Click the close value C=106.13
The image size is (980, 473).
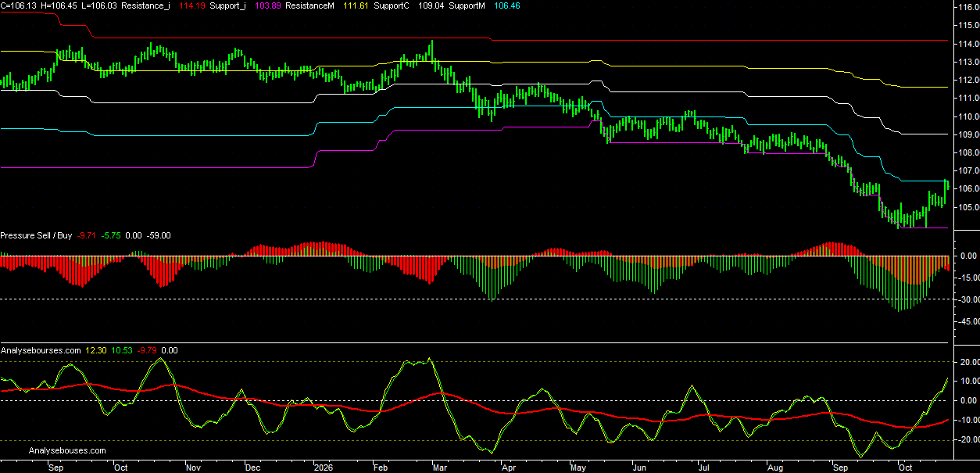pyautogui.click(x=17, y=5)
